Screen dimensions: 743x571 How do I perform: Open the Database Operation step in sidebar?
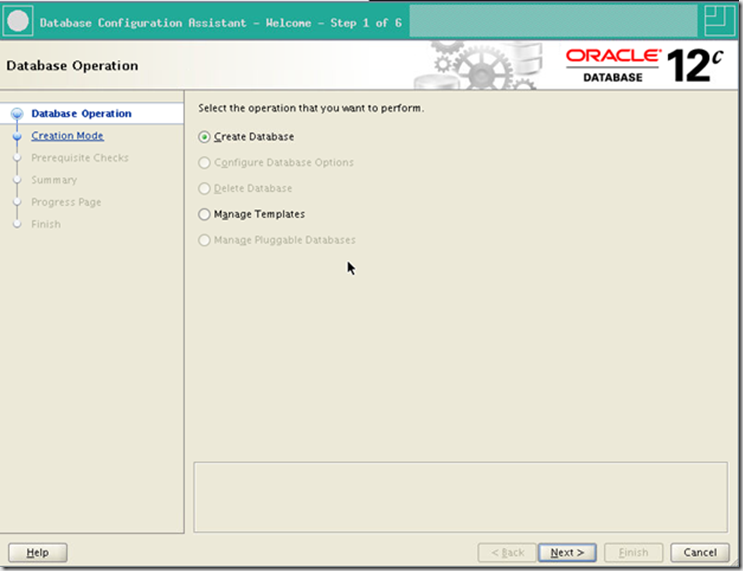click(82, 113)
